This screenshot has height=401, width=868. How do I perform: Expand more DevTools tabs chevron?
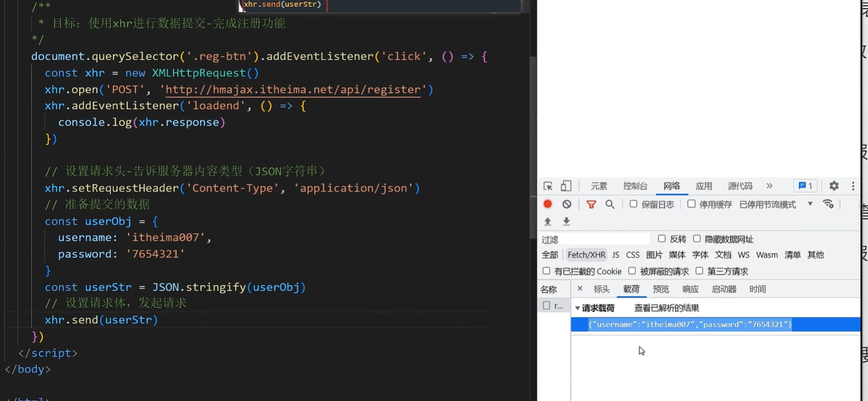(x=769, y=186)
